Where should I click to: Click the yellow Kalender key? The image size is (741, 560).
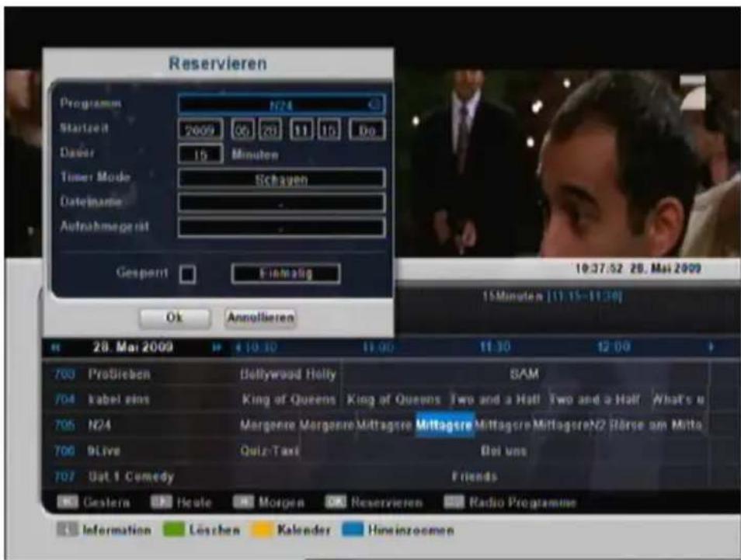click(261, 529)
